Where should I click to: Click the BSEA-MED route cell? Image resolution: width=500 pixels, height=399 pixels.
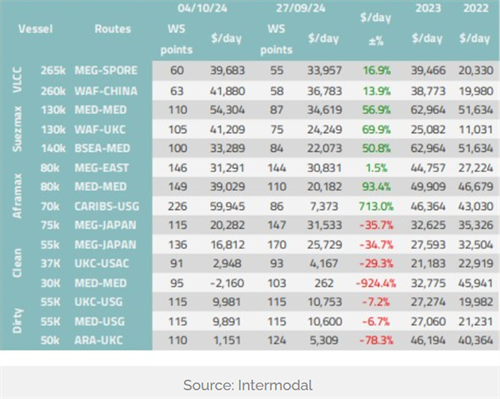(102, 148)
